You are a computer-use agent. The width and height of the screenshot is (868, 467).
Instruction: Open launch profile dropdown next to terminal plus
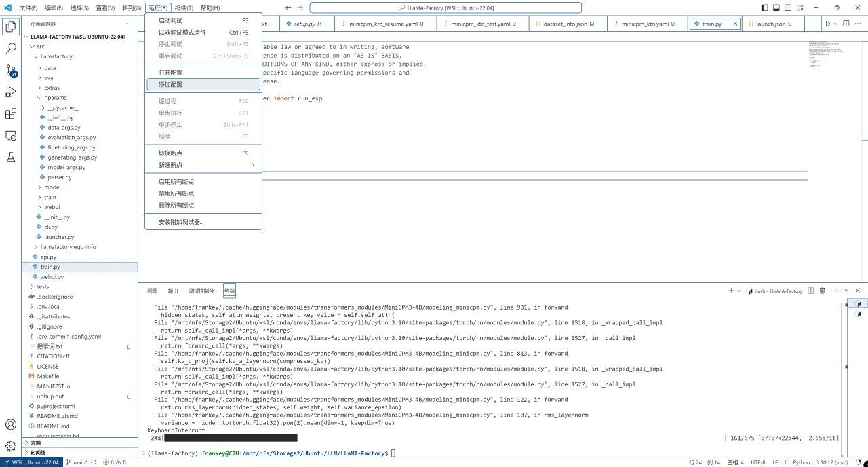click(738, 291)
